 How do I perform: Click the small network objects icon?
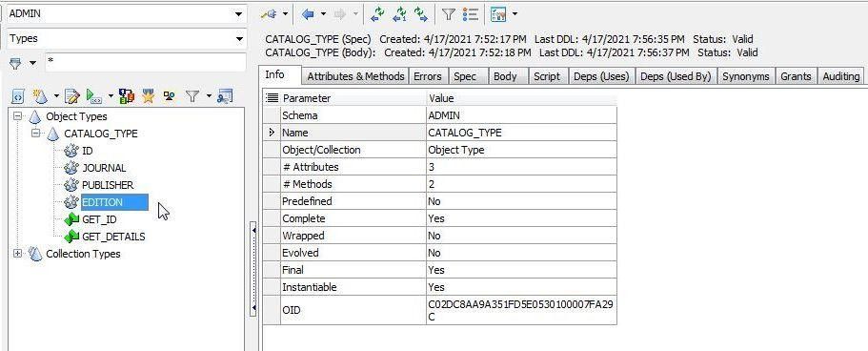pyautogui.click(x=169, y=97)
